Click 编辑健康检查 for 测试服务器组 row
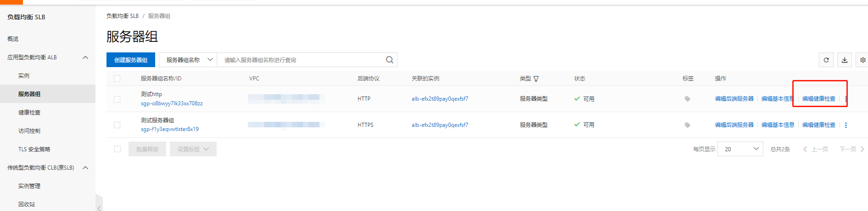 (x=819, y=125)
